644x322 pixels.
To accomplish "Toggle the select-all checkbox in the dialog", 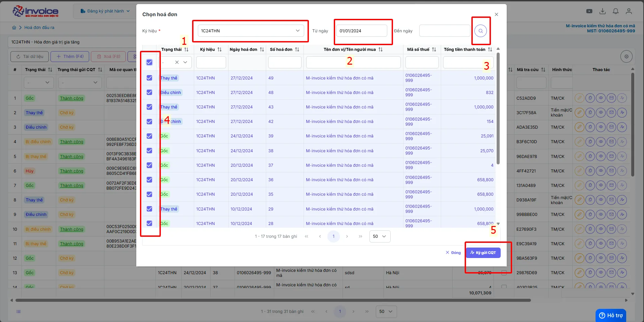I will click(149, 62).
